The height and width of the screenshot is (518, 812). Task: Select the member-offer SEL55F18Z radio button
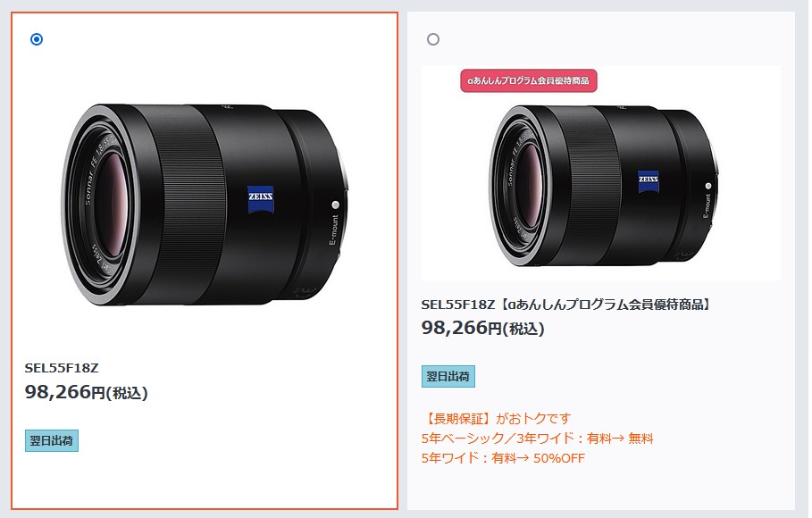[433, 39]
